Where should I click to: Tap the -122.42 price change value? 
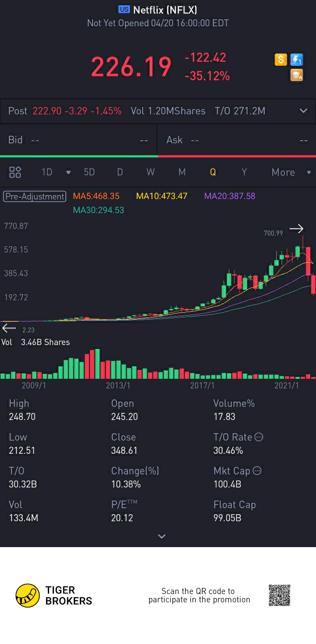205,57
